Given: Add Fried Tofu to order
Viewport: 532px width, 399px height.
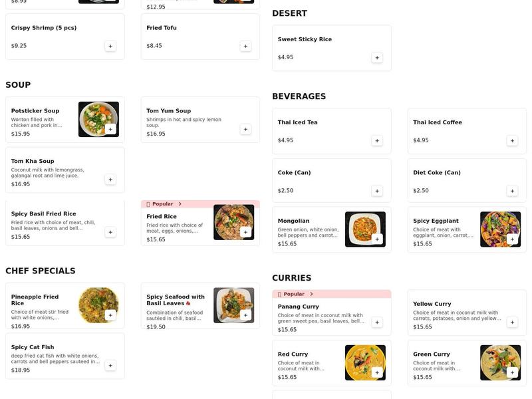Looking at the screenshot, I should pos(245,46).
